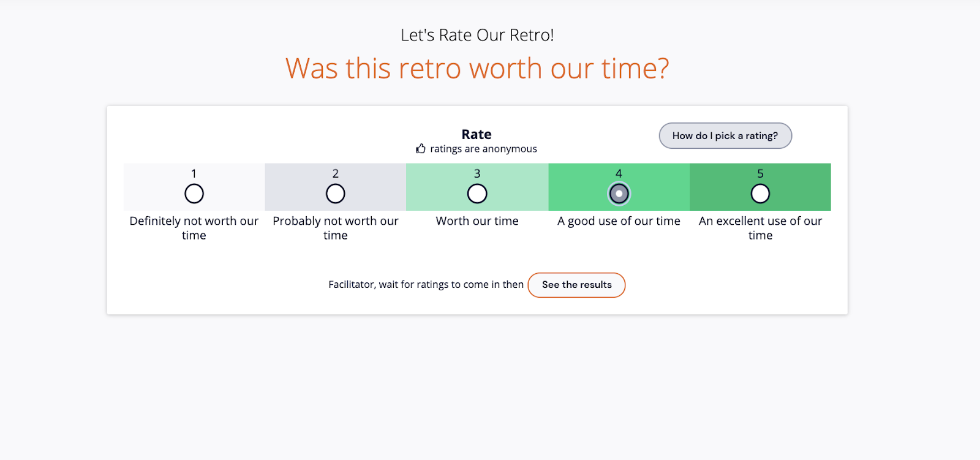Click the thumbs-up anonymous ratings icon
980x460 pixels.
point(420,148)
